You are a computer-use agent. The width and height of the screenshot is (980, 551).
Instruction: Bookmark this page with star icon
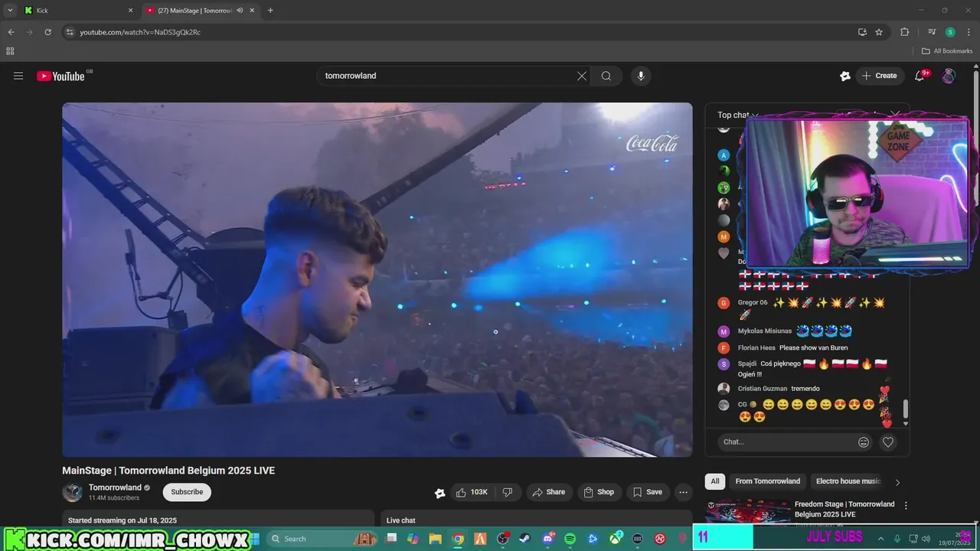[x=879, y=32]
